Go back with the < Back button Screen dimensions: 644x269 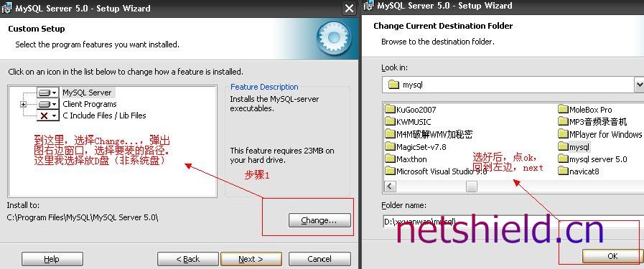point(187,259)
